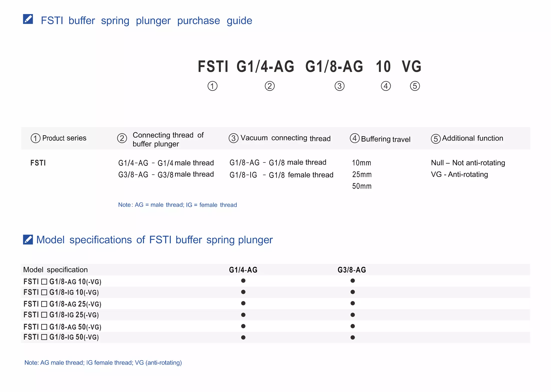Click the empty square in FSTI G1/8-AG 50(-VG) row
The width and height of the screenshot is (551, 392).
(x=44, y=327)
